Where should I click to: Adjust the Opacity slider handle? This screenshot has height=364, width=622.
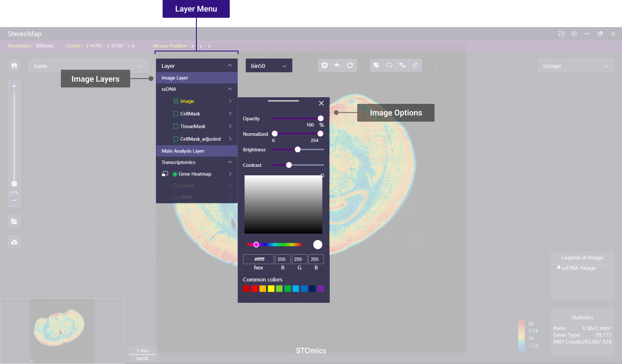point(320,119)
